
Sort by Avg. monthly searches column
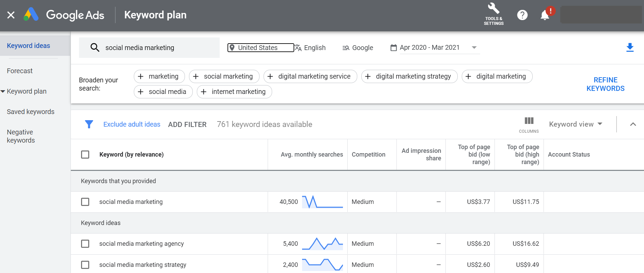[312, 155]
